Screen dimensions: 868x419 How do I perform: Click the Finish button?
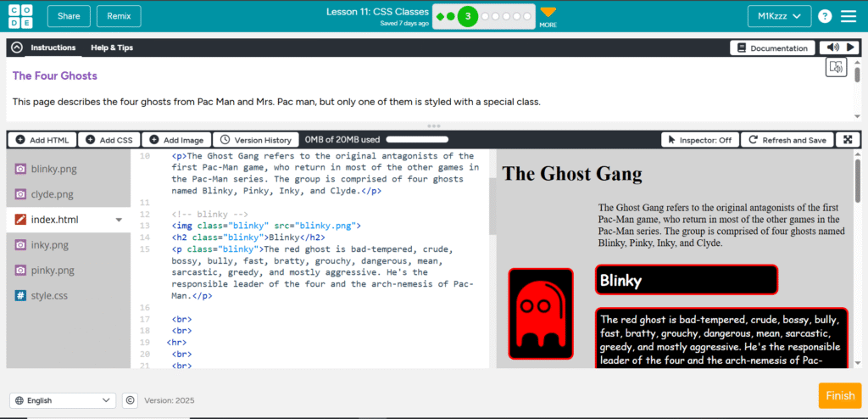[x=839, y=395]
